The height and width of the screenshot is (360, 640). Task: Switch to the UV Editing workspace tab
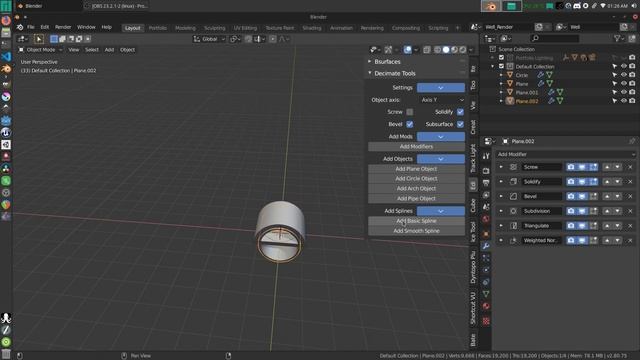click(245, 28)
